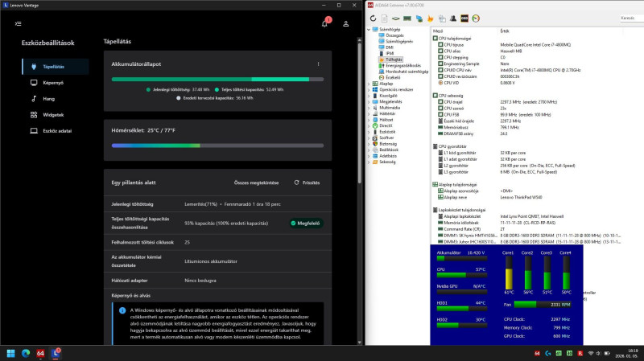Click the Összes megtekintése link

(x=256, y=183)
